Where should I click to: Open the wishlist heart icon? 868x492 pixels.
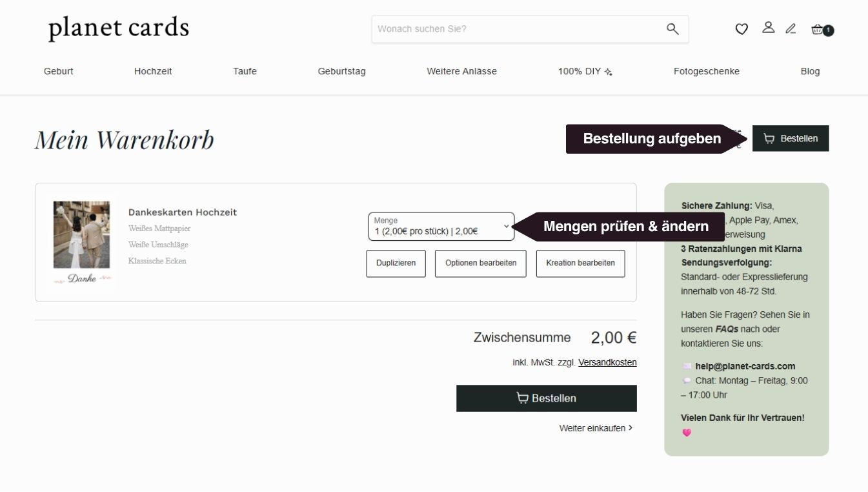[x=742, y=29]
